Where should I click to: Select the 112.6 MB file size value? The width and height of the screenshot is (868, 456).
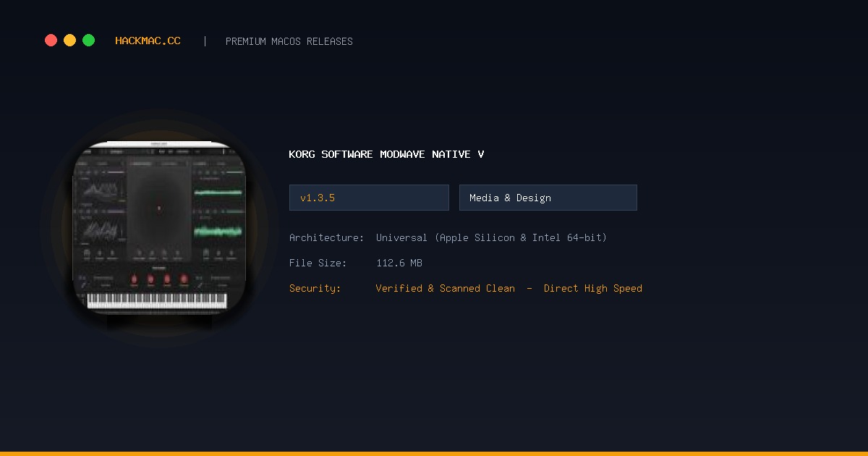399,263
